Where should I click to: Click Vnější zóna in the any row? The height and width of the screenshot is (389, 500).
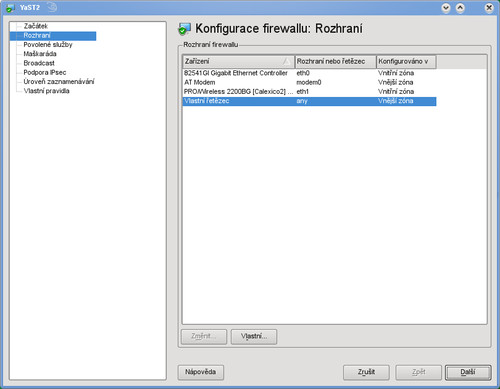[x=396, y=101]
